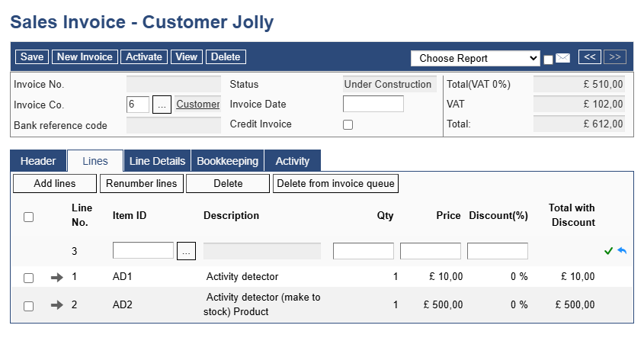
Task: Open the Bookkeeping tab
Action: [228, 161]
